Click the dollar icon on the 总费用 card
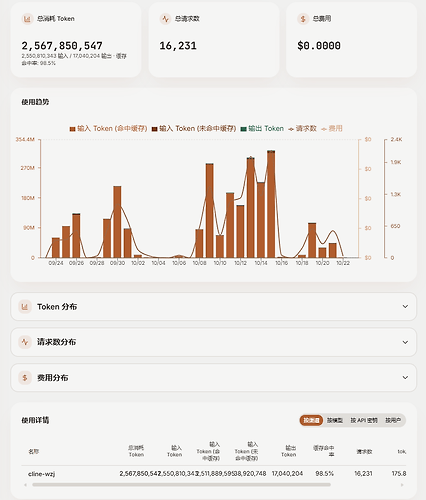Viewport: 426px width, 500px height. (303, 19)
